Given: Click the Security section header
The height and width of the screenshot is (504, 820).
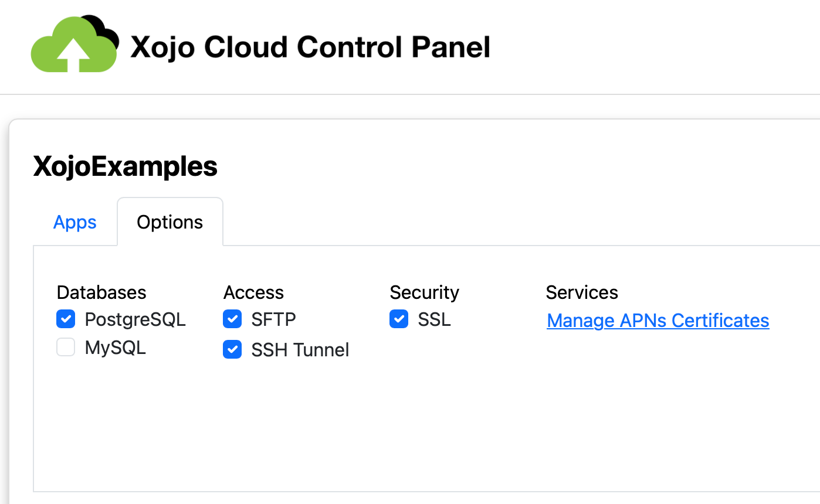Looking at the screenshot, I should tap(424, 292).
